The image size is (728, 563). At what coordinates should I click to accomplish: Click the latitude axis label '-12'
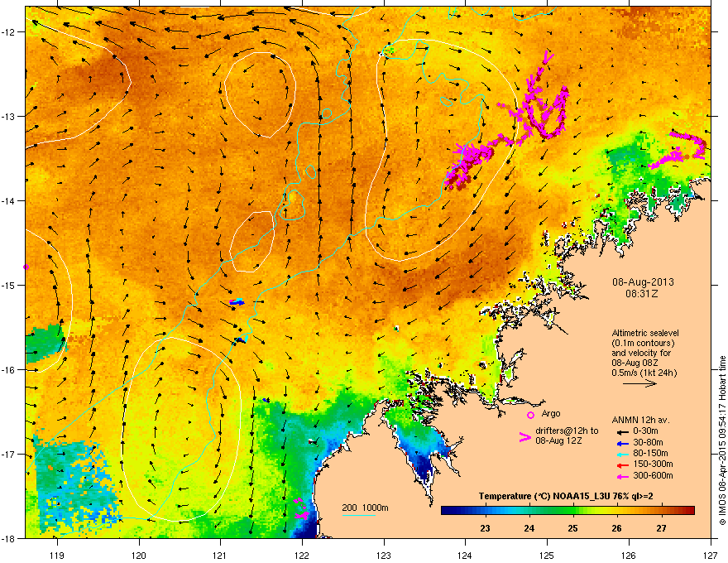[9, 32]
